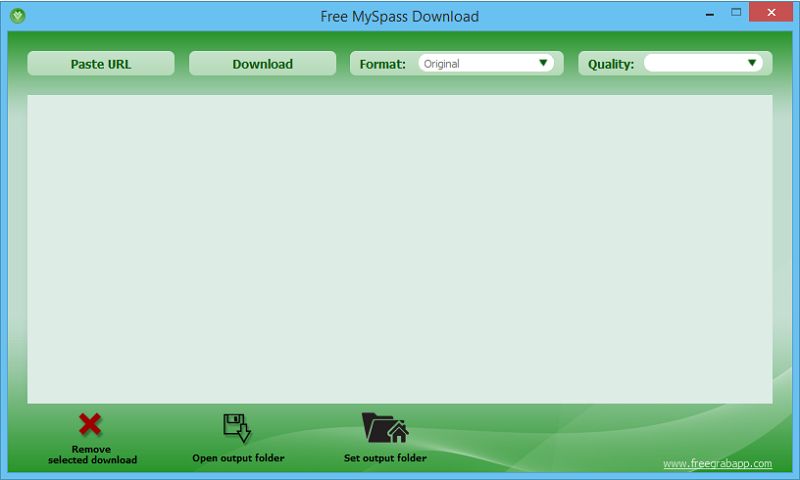Click the Set output folder label

click(x=385, y=458)
